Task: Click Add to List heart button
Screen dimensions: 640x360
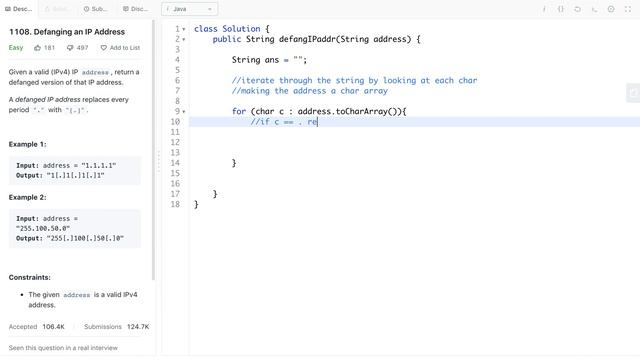Action: [120, 48]
